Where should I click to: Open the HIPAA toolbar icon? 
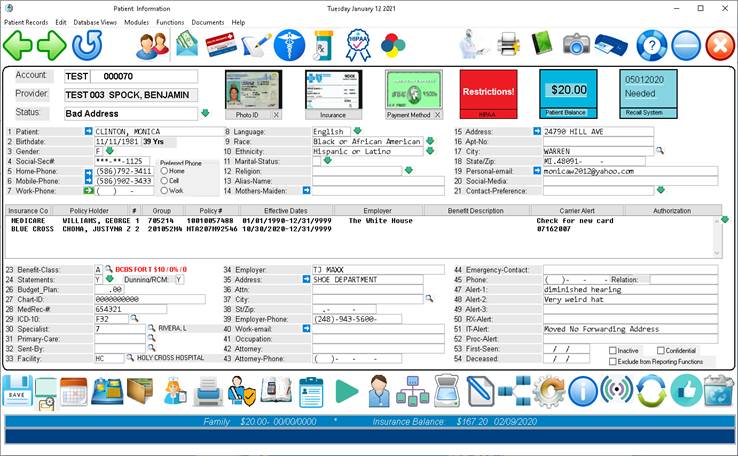click(358, 45)
